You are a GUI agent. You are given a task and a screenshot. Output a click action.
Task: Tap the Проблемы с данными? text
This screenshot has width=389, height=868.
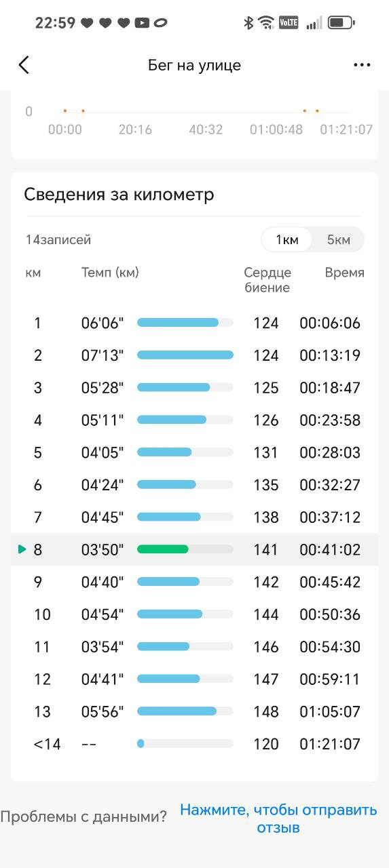pyautogui.click(x=84, y=817)
